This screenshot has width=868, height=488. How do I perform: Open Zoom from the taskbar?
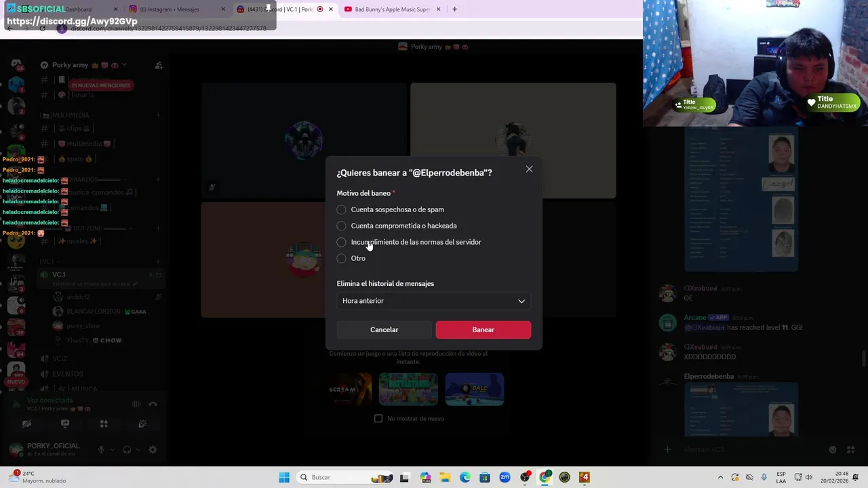point(505,477)
